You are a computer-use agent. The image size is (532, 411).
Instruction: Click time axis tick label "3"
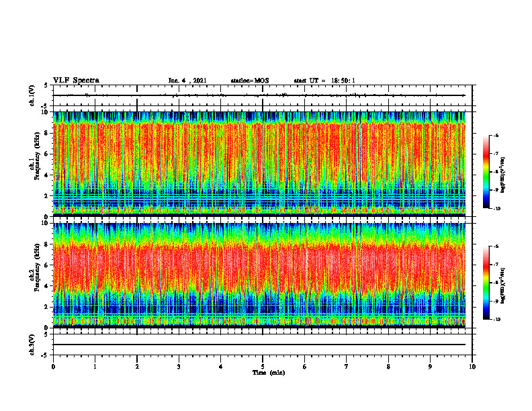pos(179,367)
